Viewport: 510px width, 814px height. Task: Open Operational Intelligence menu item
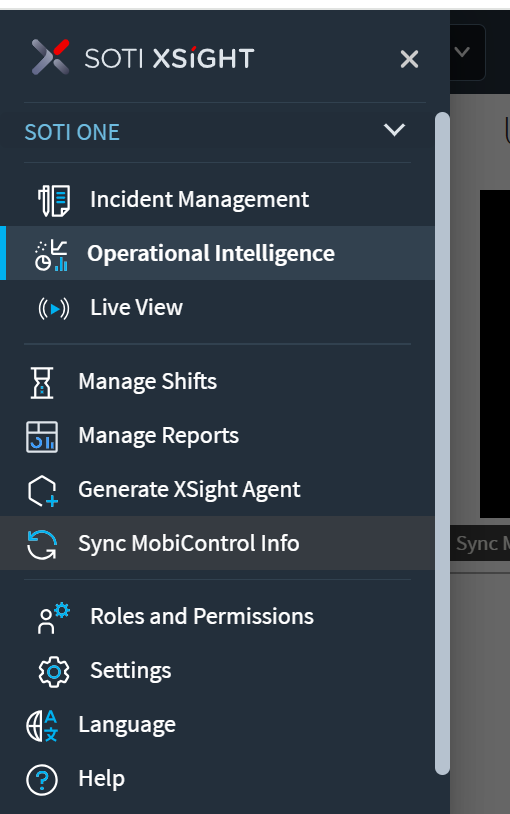pos(218,253)
